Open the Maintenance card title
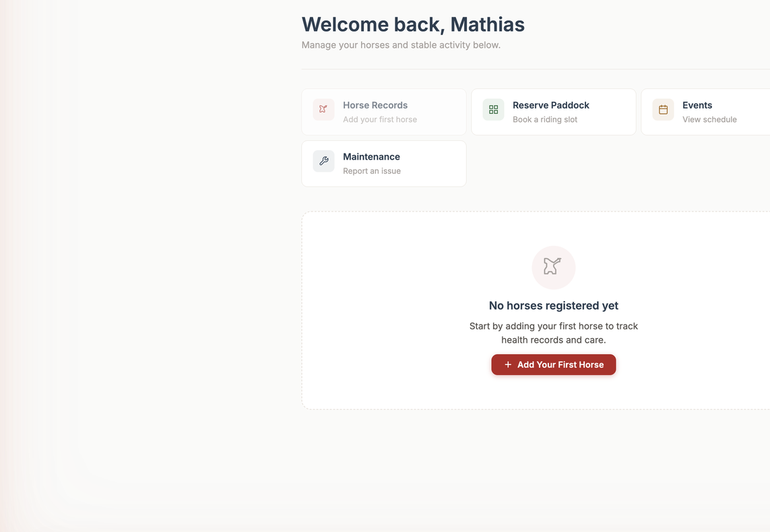Image resolution: width=770 pixels, height=532 pixels. pyautogui.click(x=371, y=156)
